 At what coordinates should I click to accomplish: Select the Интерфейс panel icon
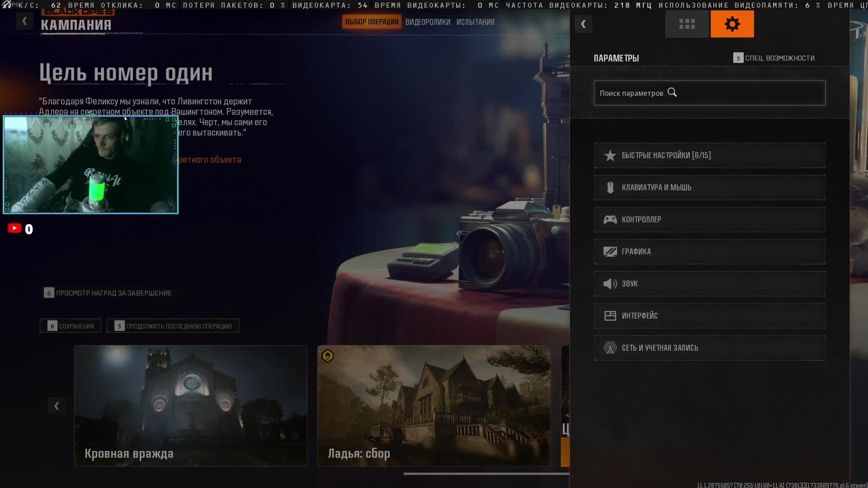coord(610,316)
